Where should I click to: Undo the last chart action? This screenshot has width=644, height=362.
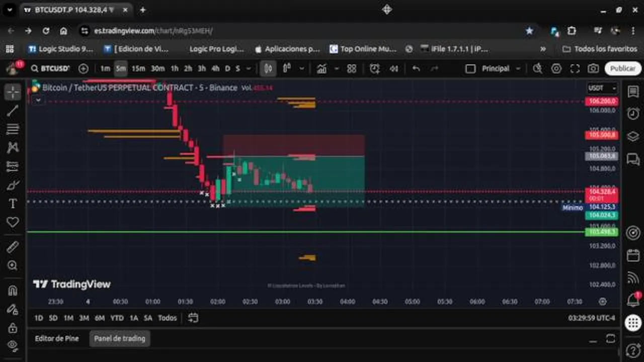click(x=416, y=68)
